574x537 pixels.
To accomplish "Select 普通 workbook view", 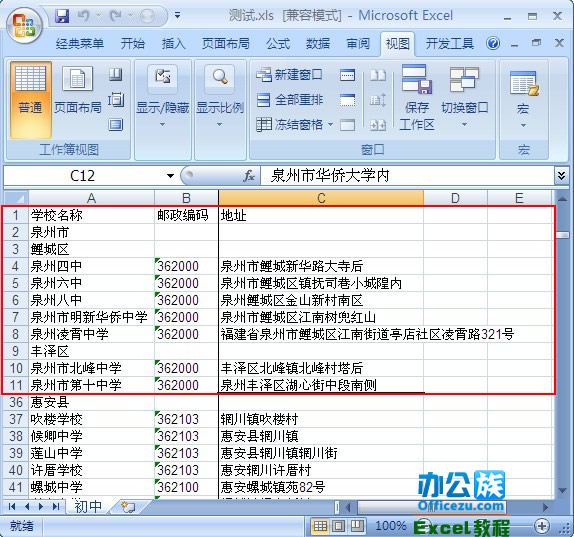I will [30, 100].
